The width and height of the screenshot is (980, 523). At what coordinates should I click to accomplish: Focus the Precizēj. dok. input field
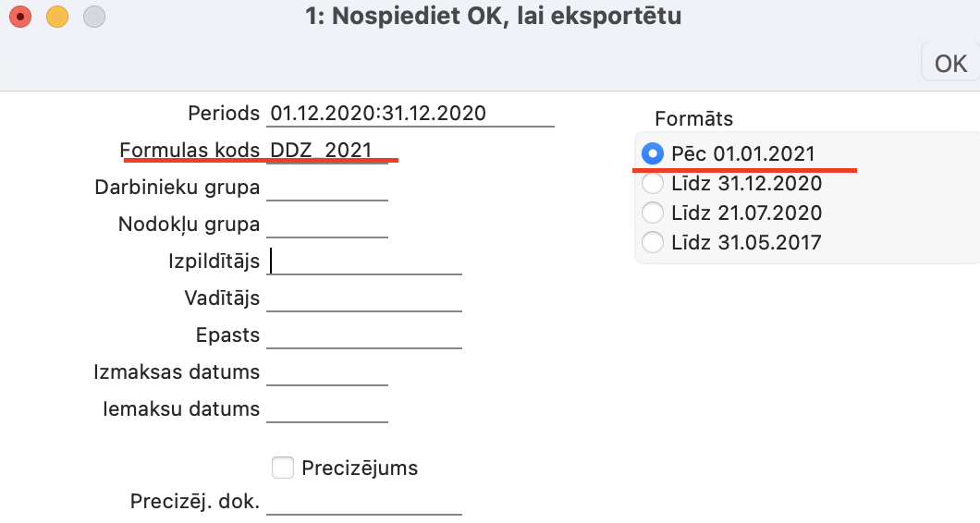pos(363,502)
